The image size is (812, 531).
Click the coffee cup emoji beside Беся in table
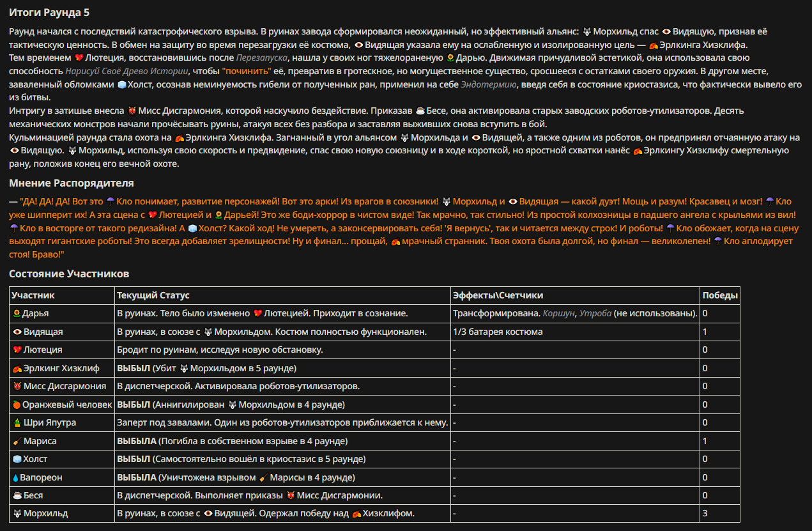click(17, 495)
